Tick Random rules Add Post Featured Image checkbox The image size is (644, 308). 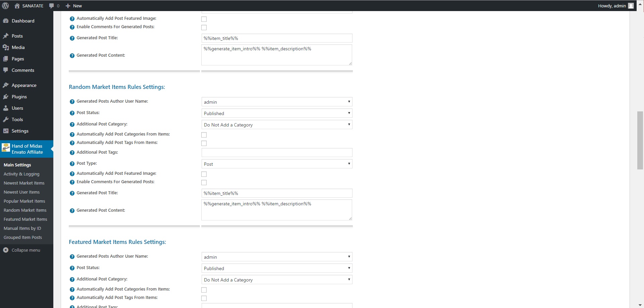[204, 174]
